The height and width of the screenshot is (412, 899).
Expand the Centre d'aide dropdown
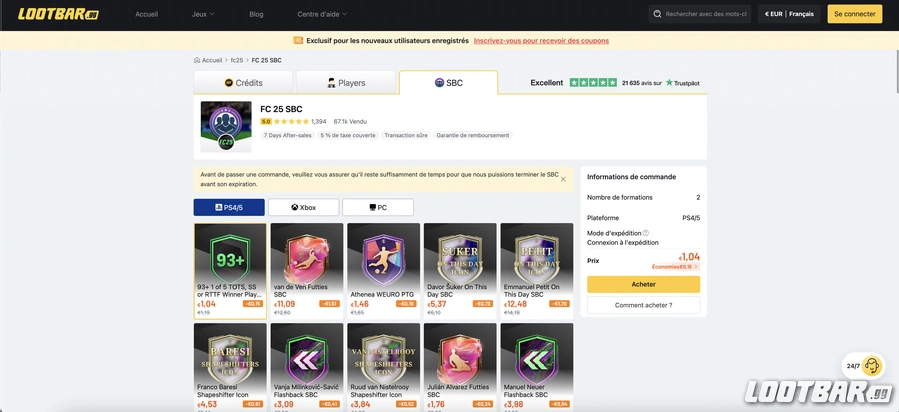tap(322, 14)
